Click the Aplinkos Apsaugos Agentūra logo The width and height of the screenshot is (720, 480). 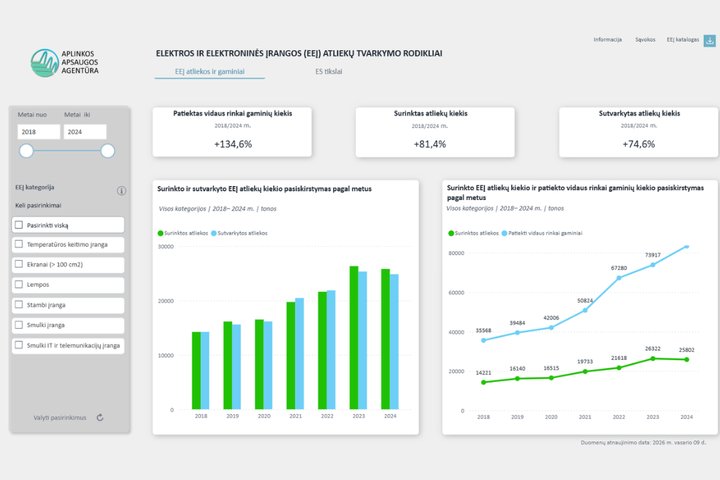coord(65,63)
